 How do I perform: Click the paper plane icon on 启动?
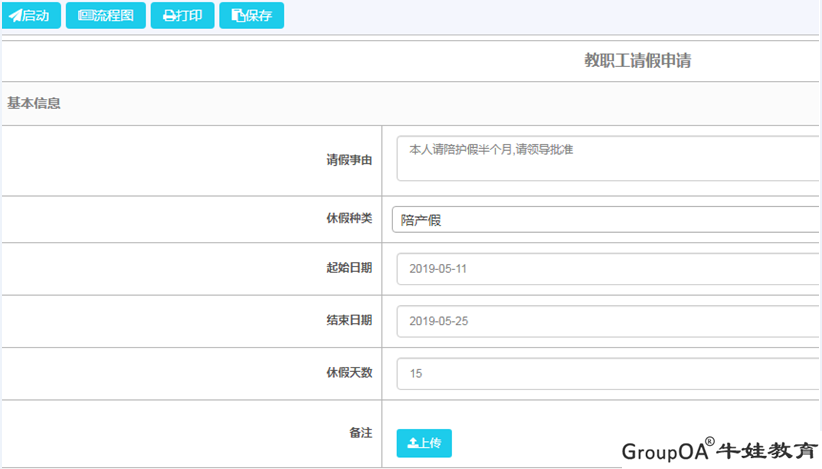point(15,16)
